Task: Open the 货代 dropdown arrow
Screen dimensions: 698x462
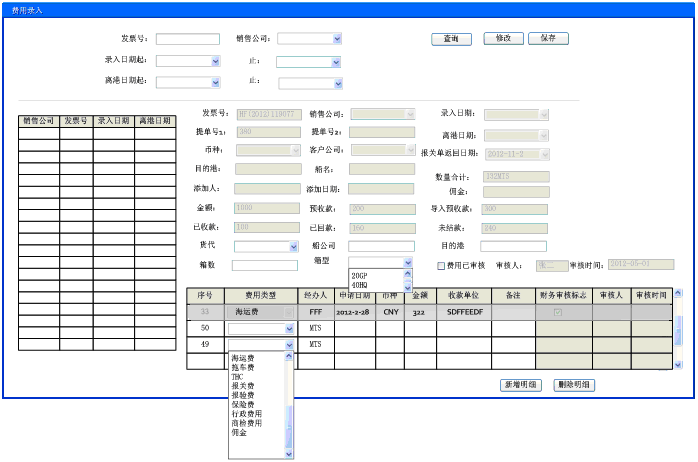Action: 293,246
